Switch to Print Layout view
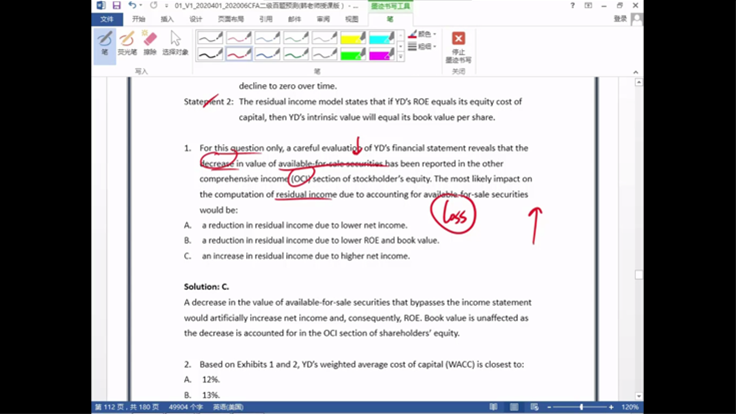736x414 pixels. coord(514,407)
